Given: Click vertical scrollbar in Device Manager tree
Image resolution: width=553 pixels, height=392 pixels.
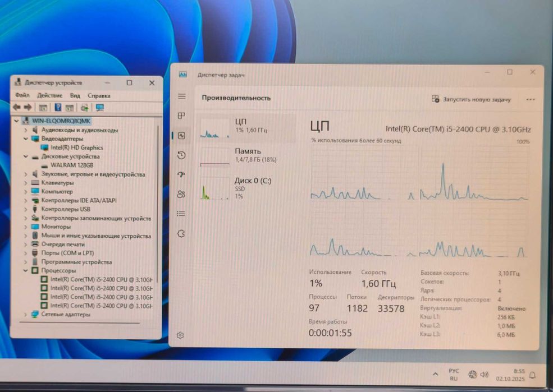Looking at the screenshot, I should [x=158, y=204].
